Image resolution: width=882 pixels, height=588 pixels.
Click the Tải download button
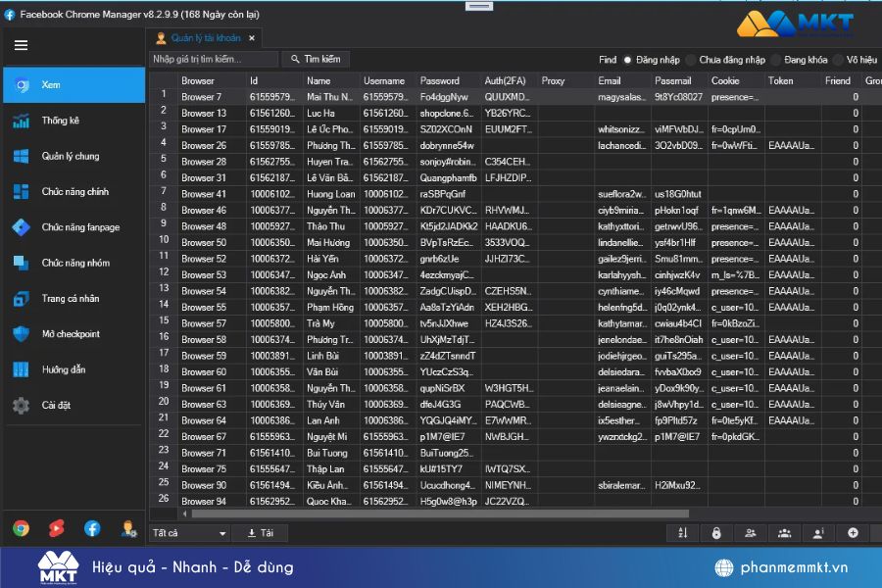(x=260, y=533)
